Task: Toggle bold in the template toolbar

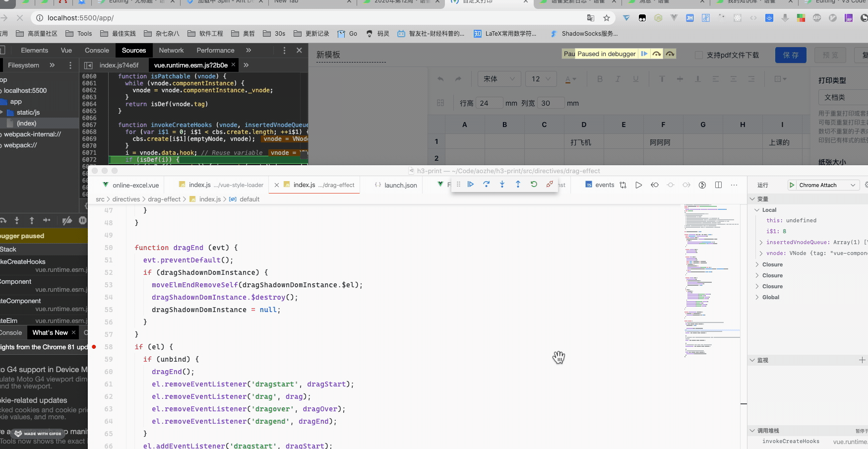Action: pyautogui.click(x=600, y=79)
